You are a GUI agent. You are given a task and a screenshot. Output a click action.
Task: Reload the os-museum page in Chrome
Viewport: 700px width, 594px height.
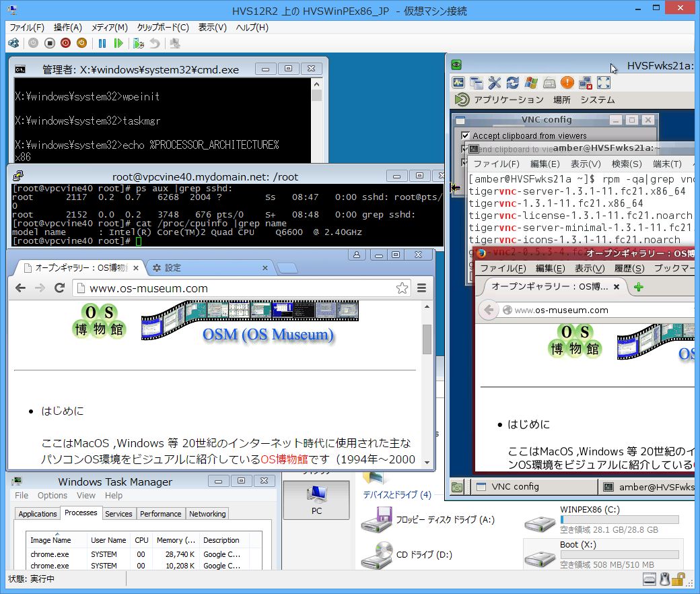pos(59,288)
